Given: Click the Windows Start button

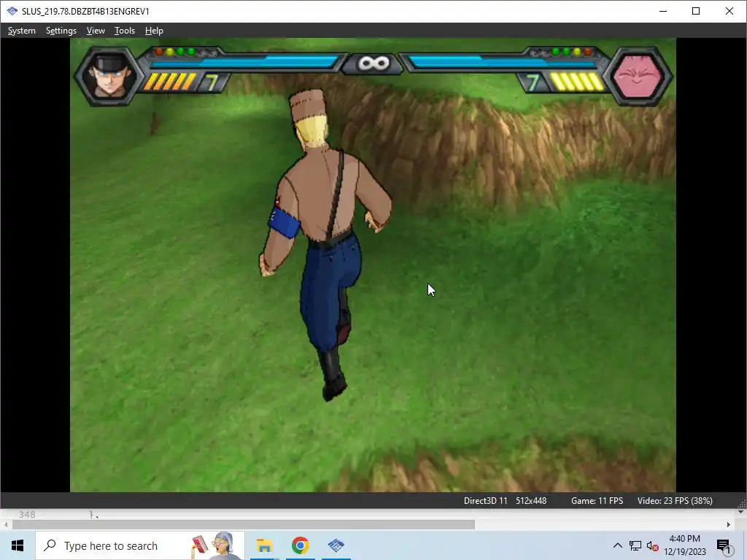Looking at the screenshot, I should coord(18,545).
